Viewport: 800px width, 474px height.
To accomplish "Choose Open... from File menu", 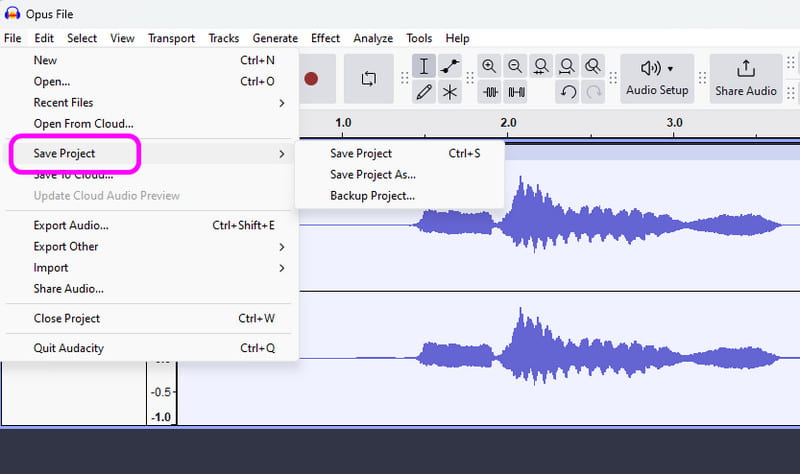I will click(149, 82).
